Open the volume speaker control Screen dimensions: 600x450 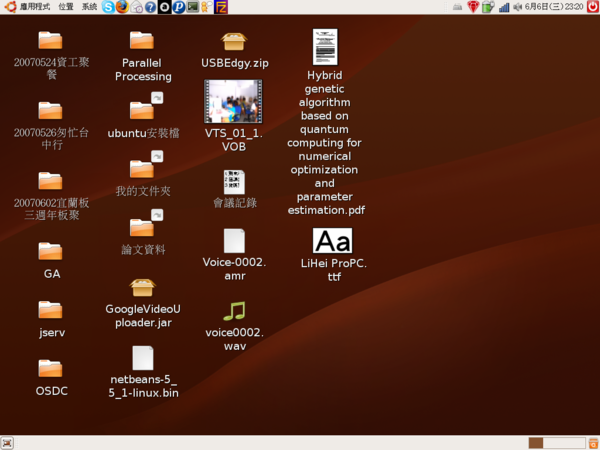(518, 7)
